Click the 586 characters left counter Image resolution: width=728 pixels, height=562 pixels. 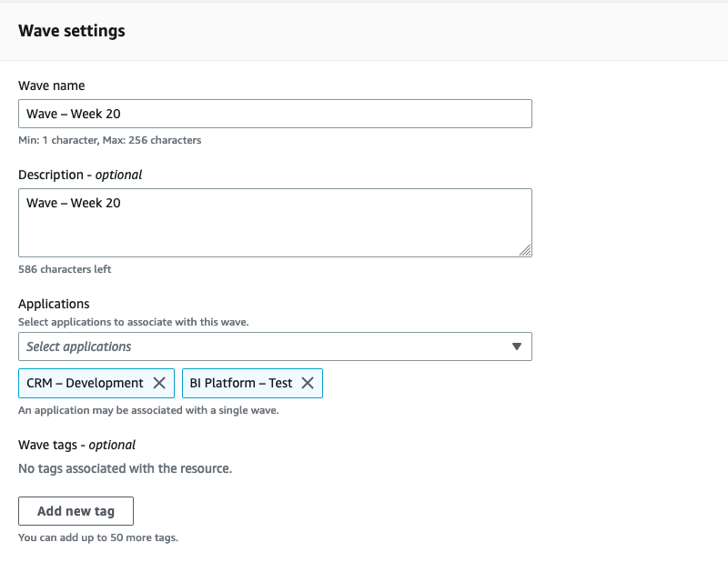click(x=65, y=269)
